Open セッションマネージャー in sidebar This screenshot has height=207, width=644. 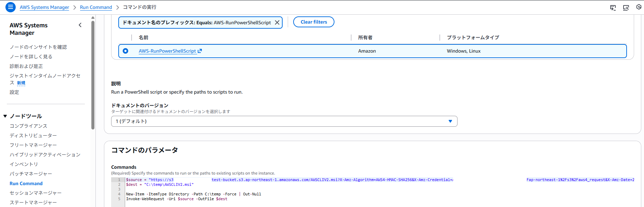click(35, 193)
